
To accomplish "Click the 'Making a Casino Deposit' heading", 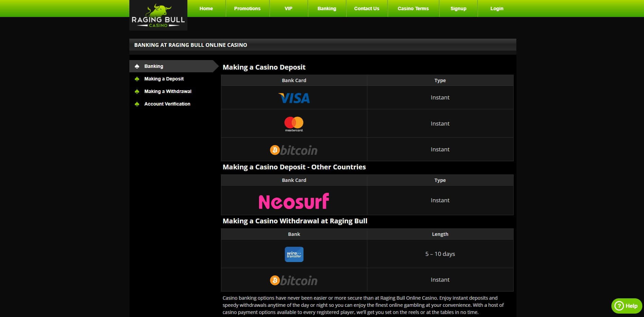I will 264,67.
